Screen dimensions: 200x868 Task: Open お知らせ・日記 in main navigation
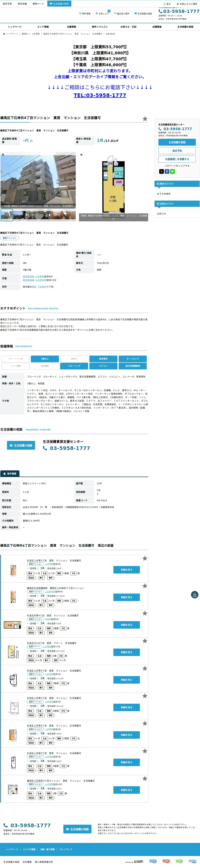tap(129, 27)
